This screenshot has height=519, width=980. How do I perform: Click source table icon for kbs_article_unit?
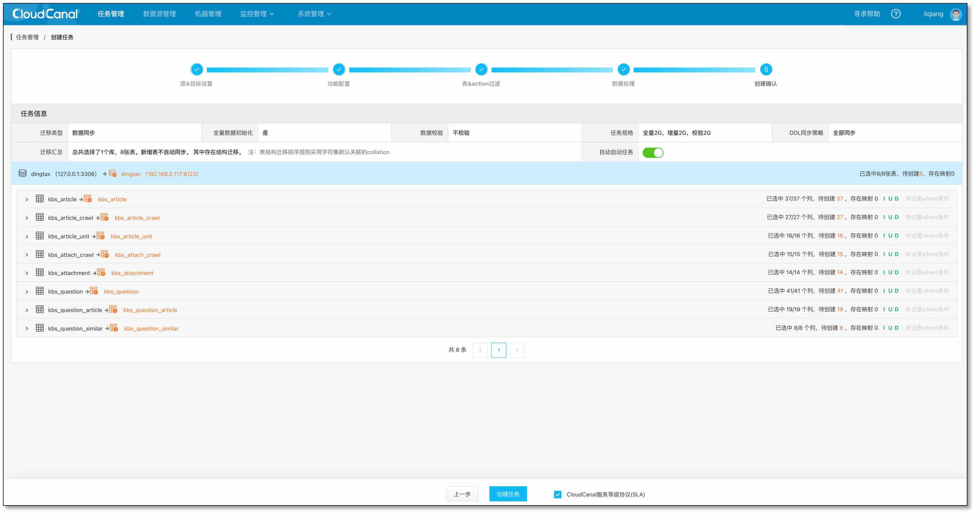(x=40, y=236)
